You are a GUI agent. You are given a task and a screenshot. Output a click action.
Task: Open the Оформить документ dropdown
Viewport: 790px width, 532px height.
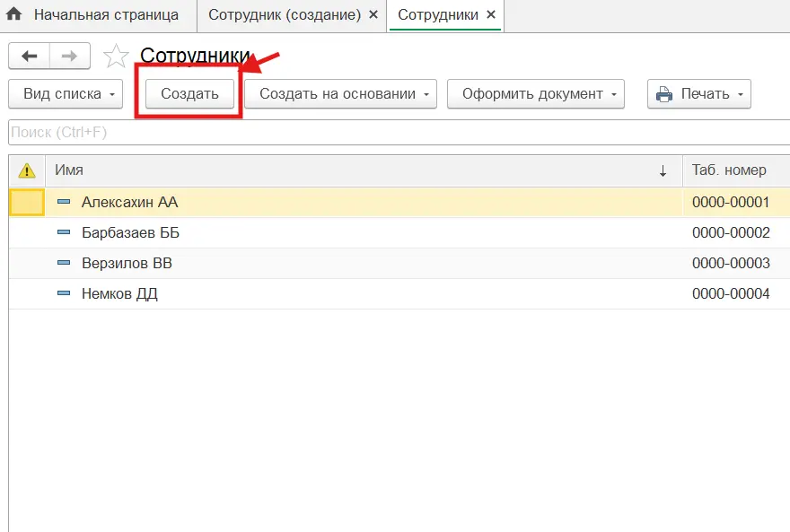tap(536, 94)
